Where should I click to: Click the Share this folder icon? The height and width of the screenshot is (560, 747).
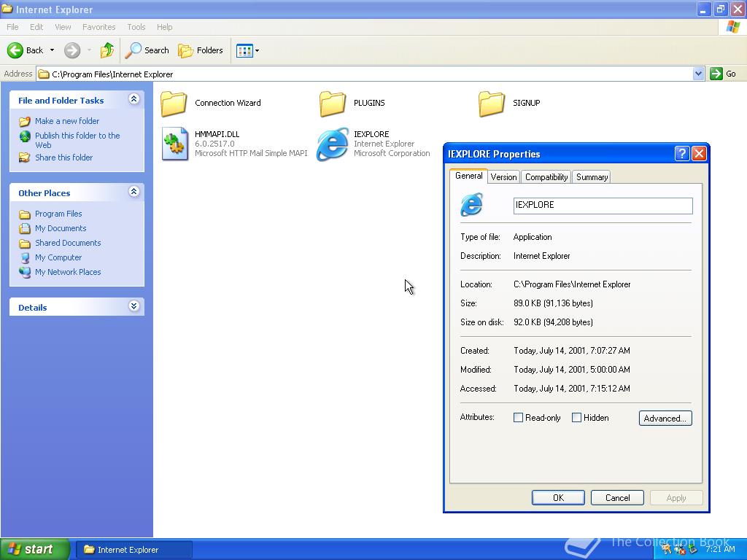click(x=24, y=157)
